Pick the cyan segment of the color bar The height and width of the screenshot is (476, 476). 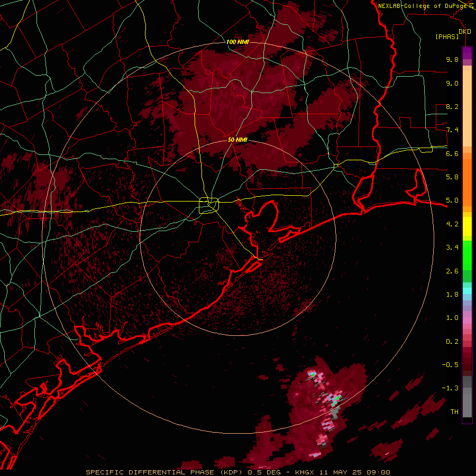point(467,290)
